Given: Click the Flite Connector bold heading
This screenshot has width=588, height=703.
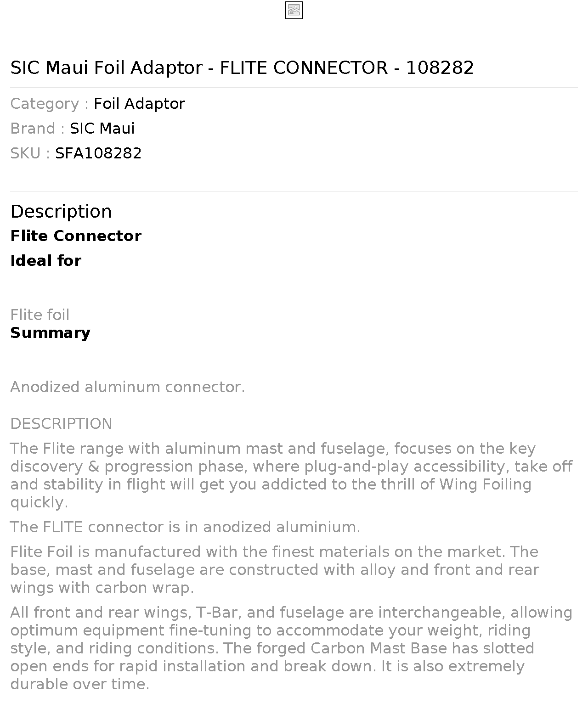Looking at the screenshot, I should [x=76, y=236].
